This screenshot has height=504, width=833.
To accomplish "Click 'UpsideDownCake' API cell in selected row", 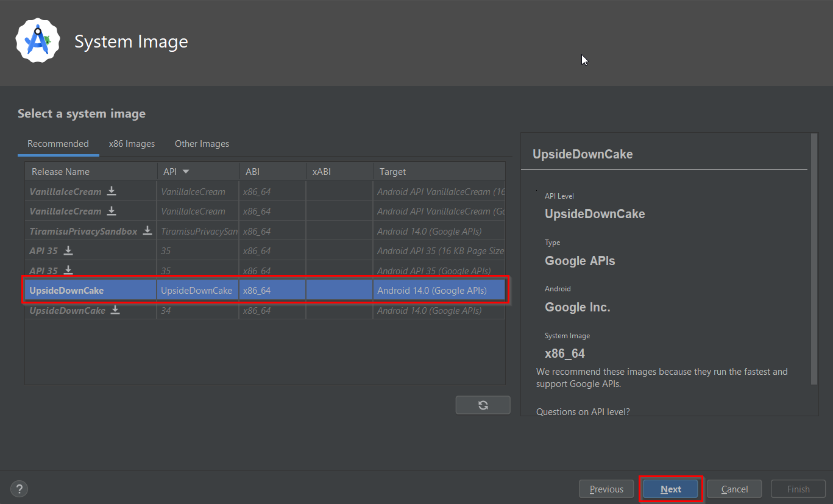I will pyautogui.click(x=198, y=291).
